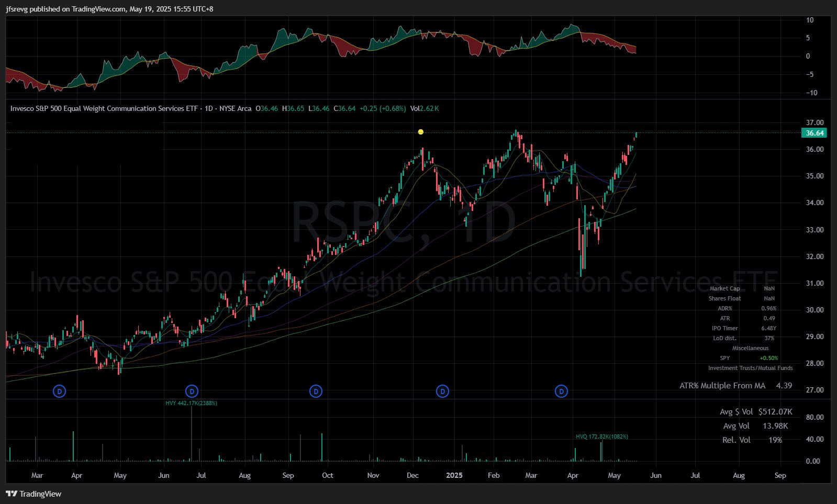Click the green 36.64 current price tag

(x=814, y=133)
